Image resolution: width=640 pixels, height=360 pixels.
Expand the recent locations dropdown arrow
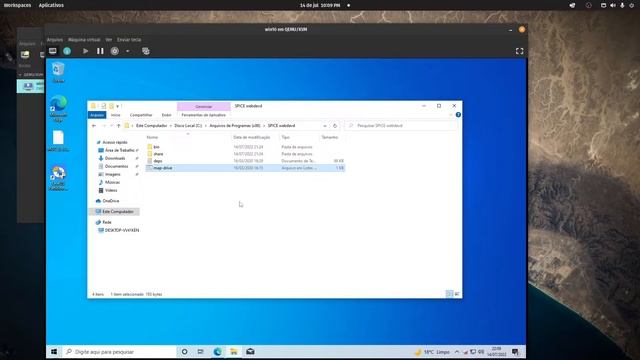coord(111,126)
